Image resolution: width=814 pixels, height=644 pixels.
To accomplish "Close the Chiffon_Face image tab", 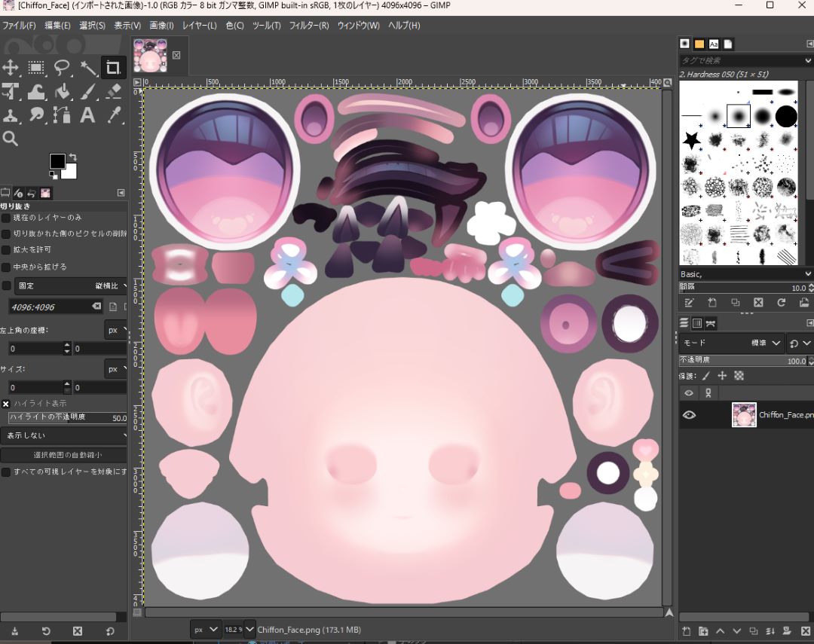I will click(176, 55).
